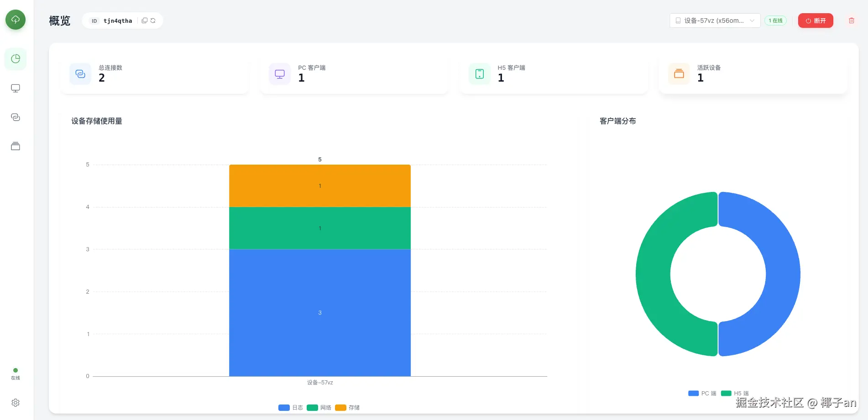Click the 概览 page title

(60, 21)
